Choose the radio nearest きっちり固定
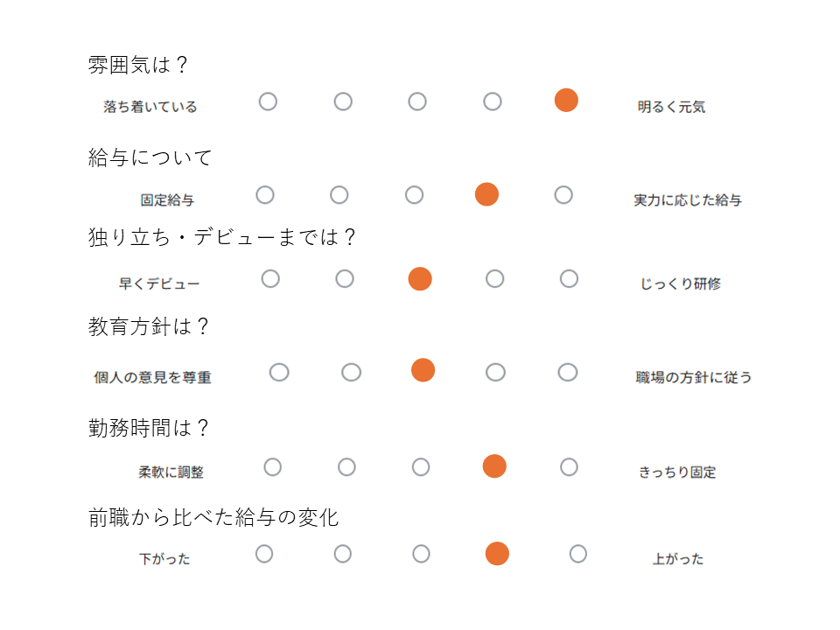840x630 pixels. click(569, 467)
